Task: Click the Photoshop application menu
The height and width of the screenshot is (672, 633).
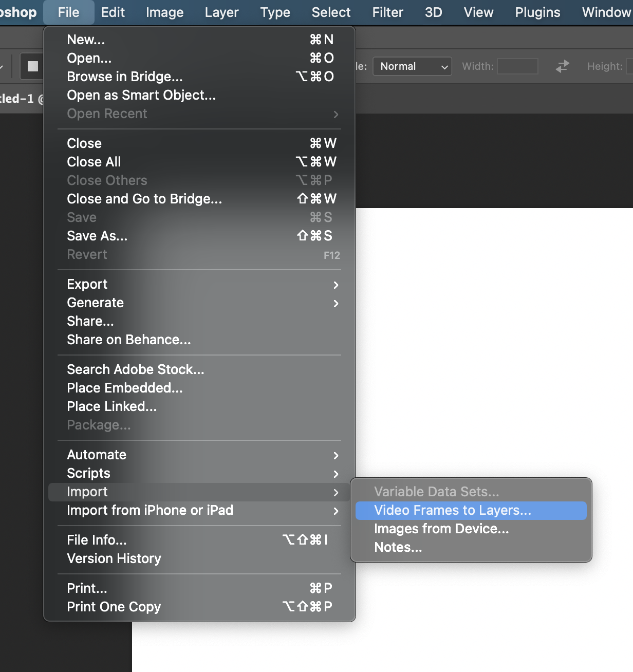Action: click(18, 12)
